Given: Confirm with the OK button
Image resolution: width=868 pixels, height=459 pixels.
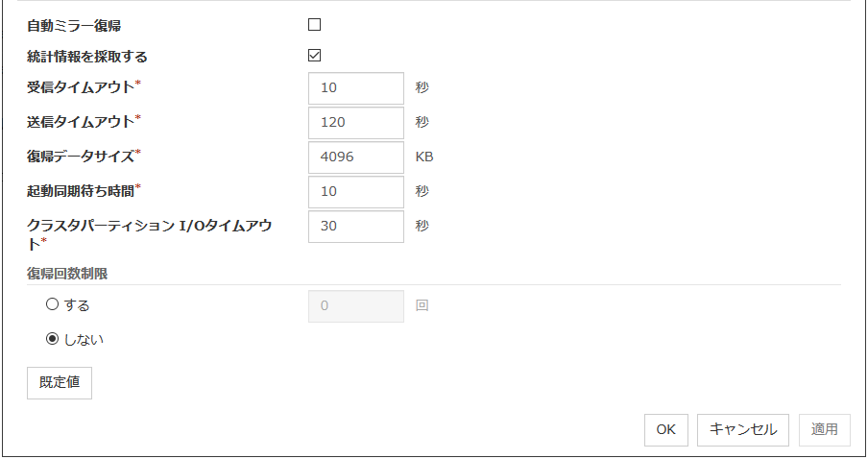Looking at the screenshot, I should [x=665, y=430].
